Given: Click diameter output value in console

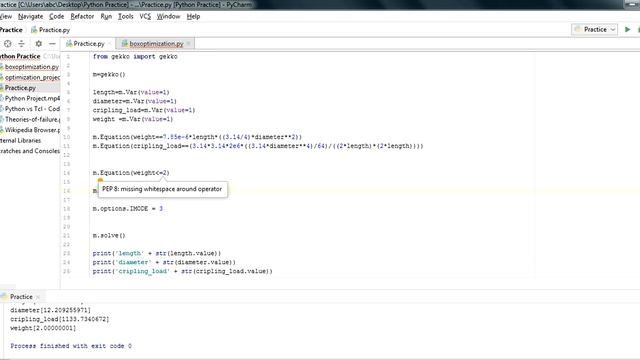Looking at the screenshot, I should (x=51, y=310).
